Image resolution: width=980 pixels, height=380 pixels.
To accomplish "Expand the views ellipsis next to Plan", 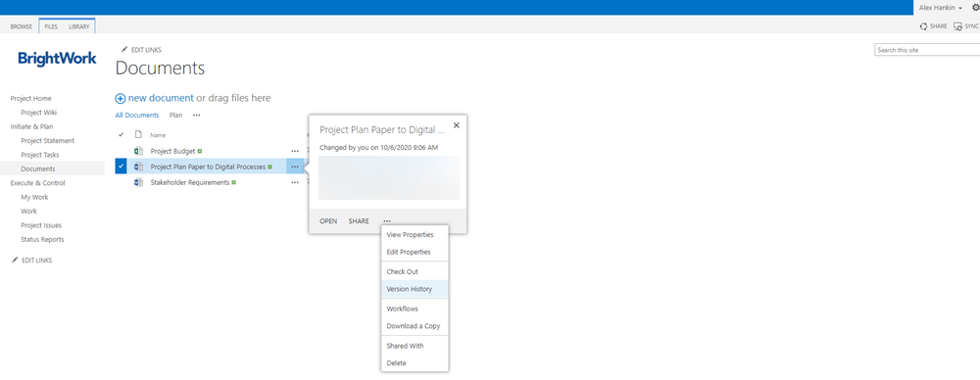I will 196,115.
